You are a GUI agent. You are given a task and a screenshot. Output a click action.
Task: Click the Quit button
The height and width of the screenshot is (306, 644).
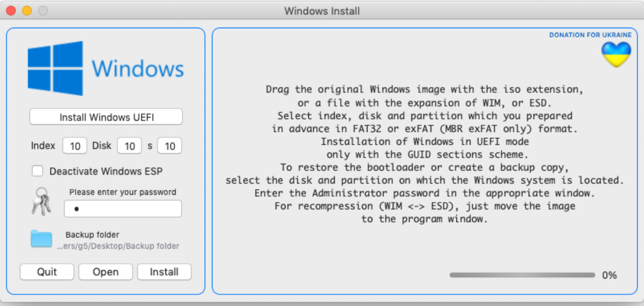pos(47,272)
